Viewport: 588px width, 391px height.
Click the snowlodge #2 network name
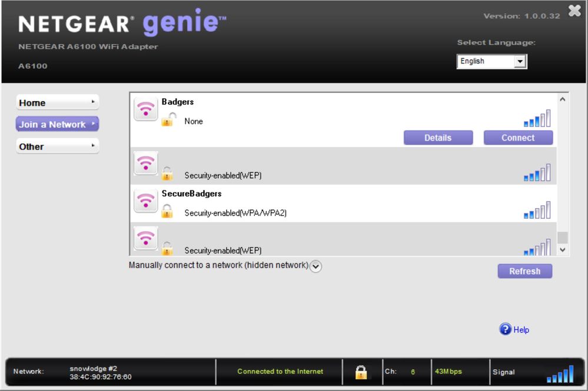click(x=93, y=369)
